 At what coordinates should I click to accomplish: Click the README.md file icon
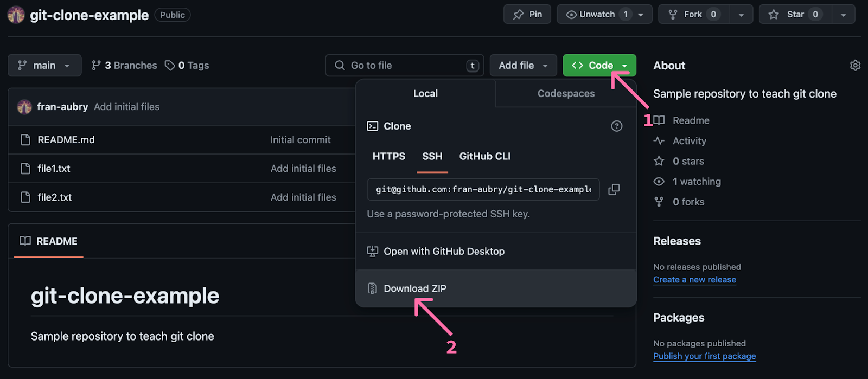pos(25,140)
